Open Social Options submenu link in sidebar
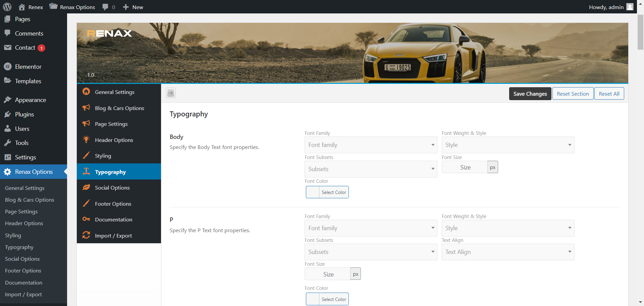The width and height of the screenshot is (644, 306). click(x=22, y=259)
